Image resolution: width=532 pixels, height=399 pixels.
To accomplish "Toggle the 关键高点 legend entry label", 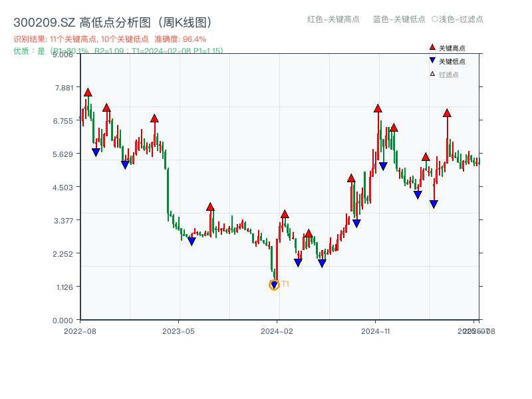I will pyautogui.click(x=452, y=48).
